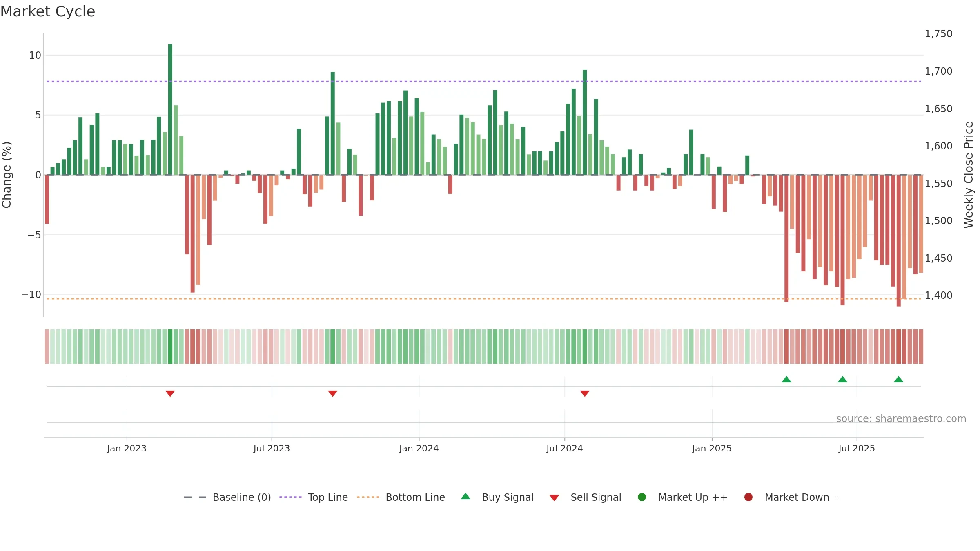Screen dimensions: 980x551
Task: Click the 10 tick on the left axis
Action: [35, 55]
